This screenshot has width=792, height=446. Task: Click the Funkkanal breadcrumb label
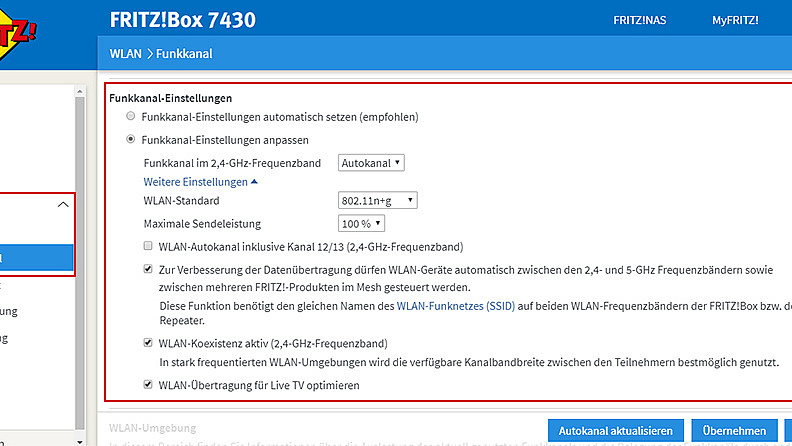pyautogui.click(x=183, y=53)
